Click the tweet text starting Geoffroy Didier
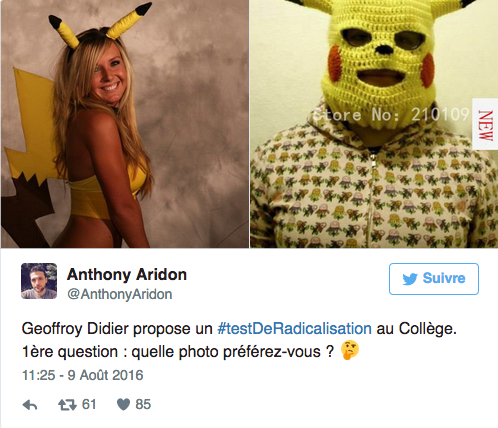 point(239,329)
